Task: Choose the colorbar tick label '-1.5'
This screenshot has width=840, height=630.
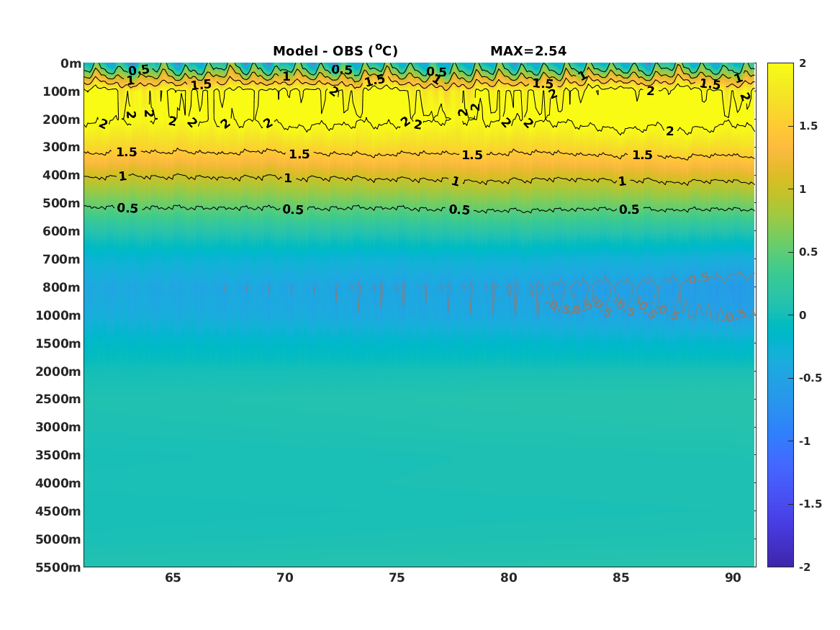Action: click(810, 503)
